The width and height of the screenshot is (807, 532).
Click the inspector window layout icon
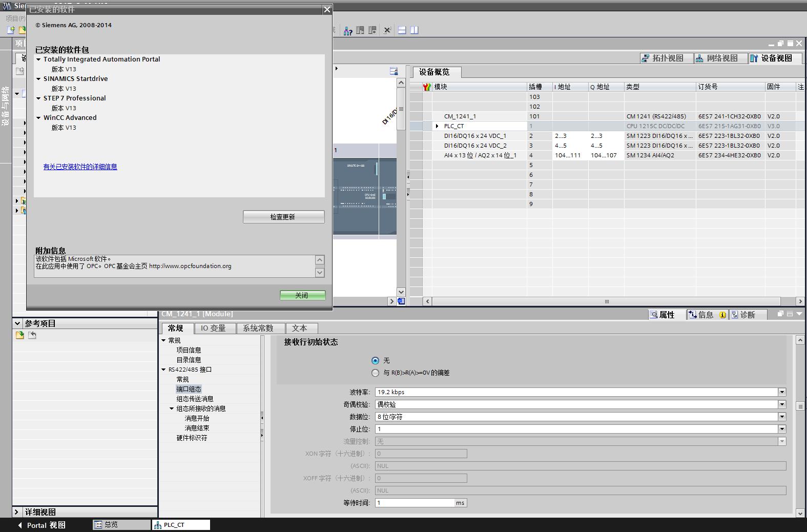click(x=790, y=314)
